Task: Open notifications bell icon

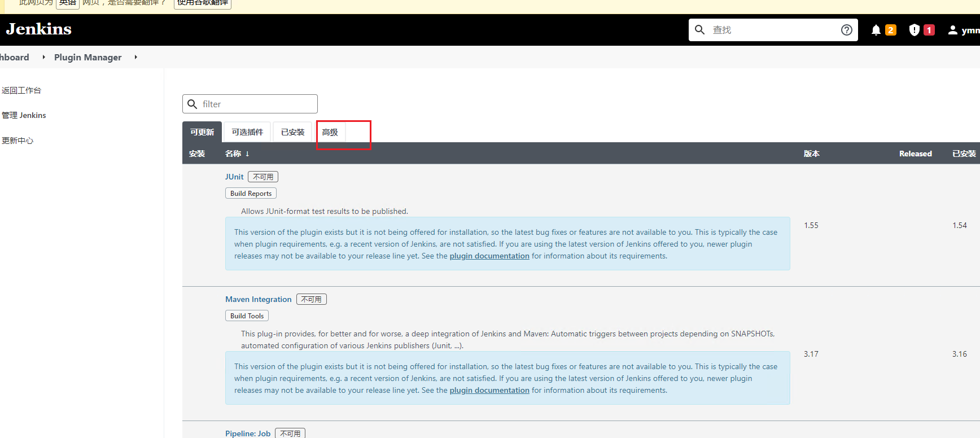Action: point(876,30)
